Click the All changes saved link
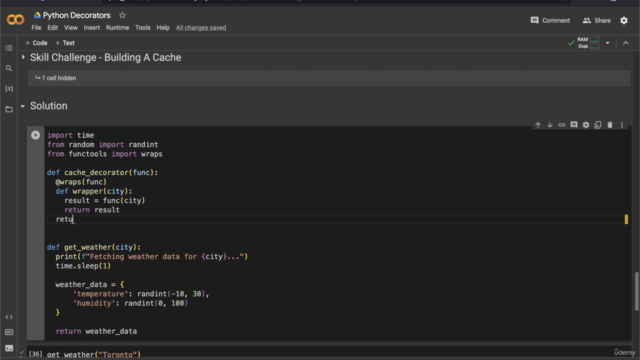The height and width of the screenshot is (360, 640). click(201, 28)
